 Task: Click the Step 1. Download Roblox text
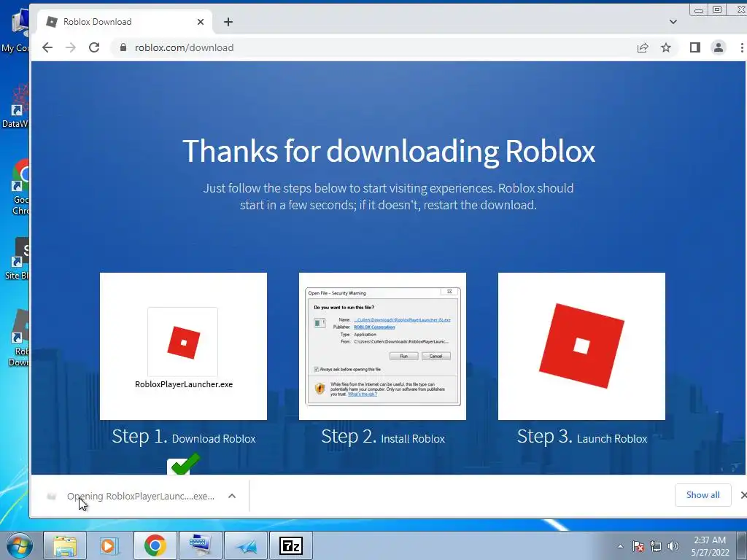[184, 437]
